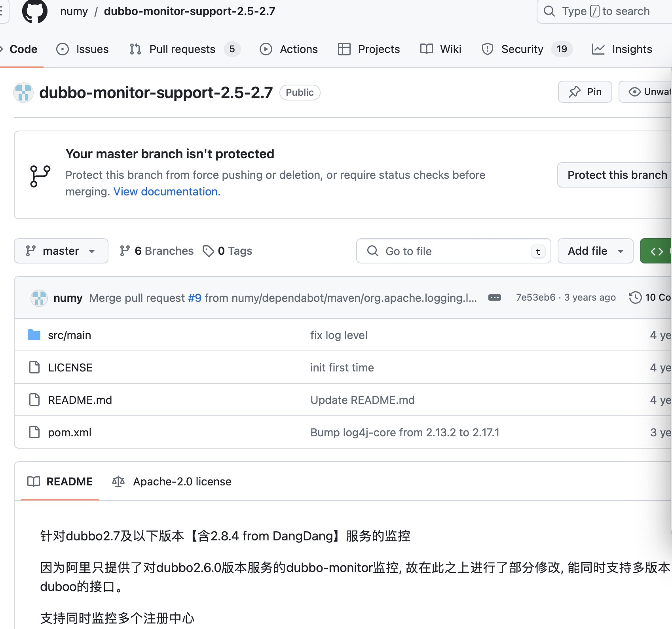Open the Wiki tab

click(440, 49)
